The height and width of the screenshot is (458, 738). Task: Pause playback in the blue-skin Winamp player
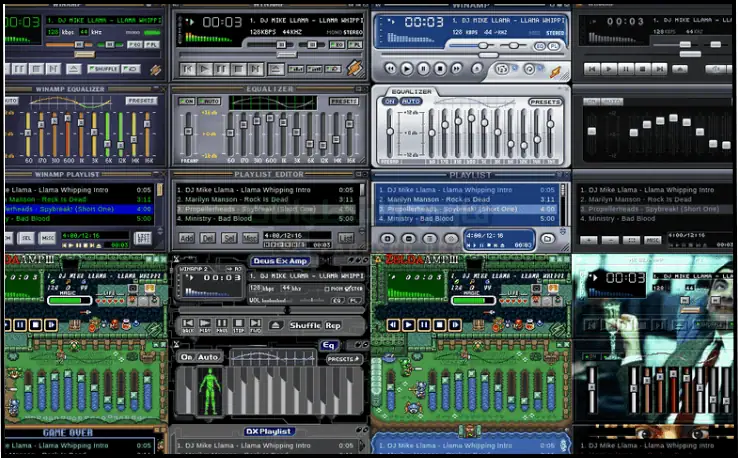pyautogui.click(x=424, y=68)
